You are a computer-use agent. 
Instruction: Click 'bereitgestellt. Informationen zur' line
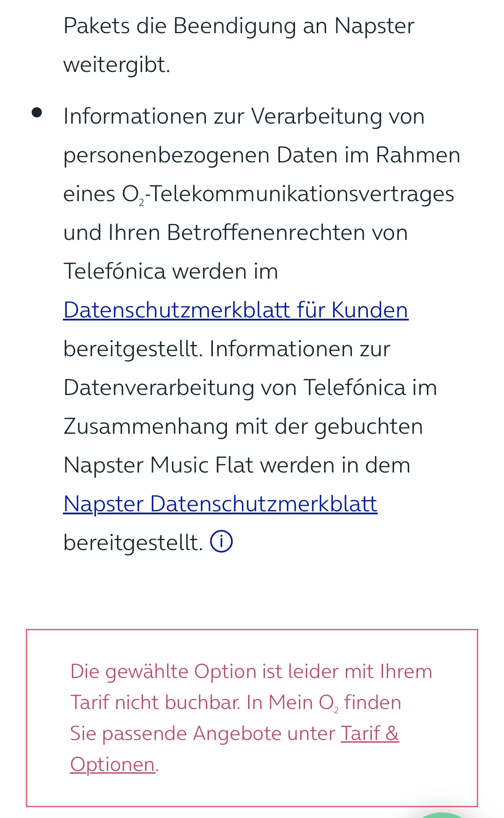point(227,349)
